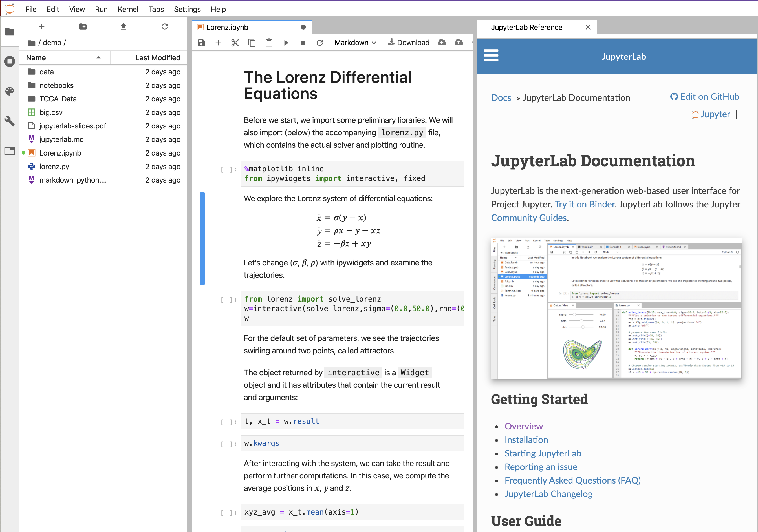758x532 pixels.
Task: Select the lorenz.py file
Action: point(103,167)
